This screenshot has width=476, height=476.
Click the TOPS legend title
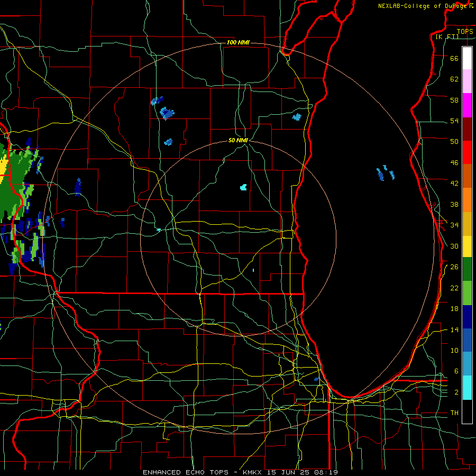465,31
